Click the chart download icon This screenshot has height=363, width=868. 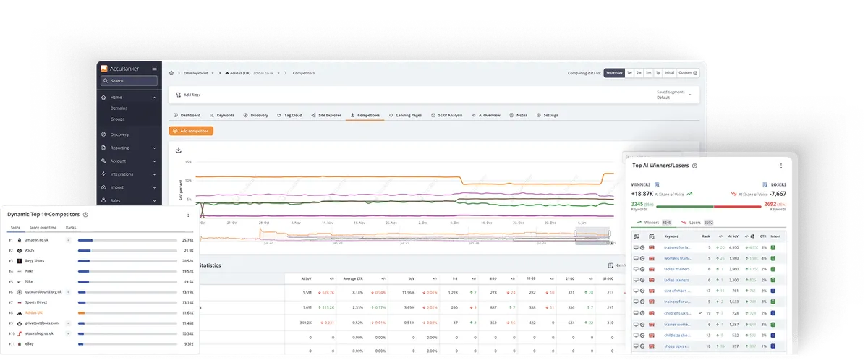[179, 150]
